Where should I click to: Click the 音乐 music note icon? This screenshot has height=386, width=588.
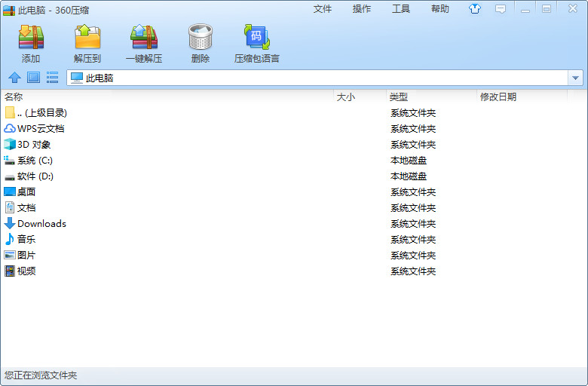pos(10,239)
